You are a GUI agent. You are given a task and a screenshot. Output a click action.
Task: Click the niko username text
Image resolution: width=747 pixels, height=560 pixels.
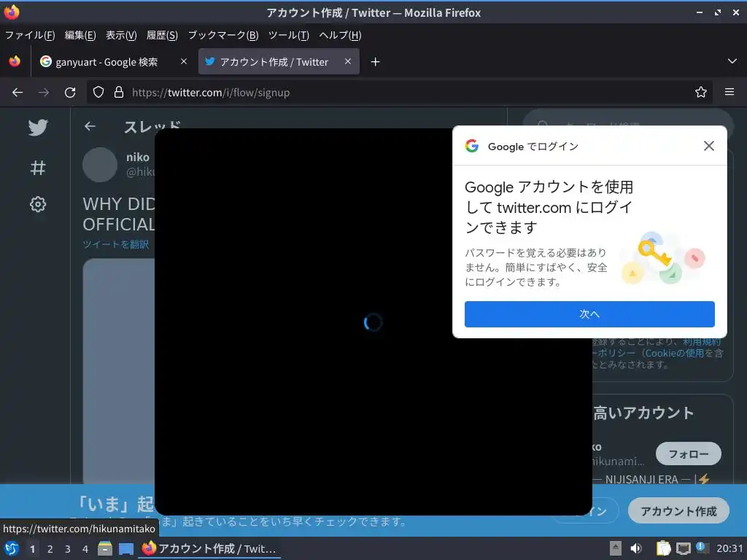[x=138, y=157]
